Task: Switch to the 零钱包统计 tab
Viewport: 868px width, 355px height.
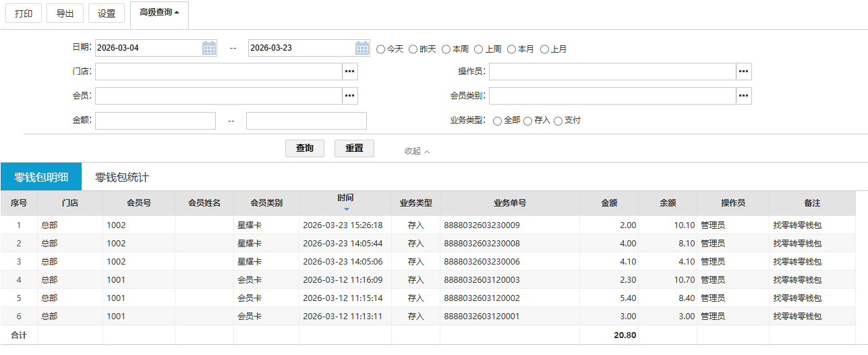Action: click(121, 177)
